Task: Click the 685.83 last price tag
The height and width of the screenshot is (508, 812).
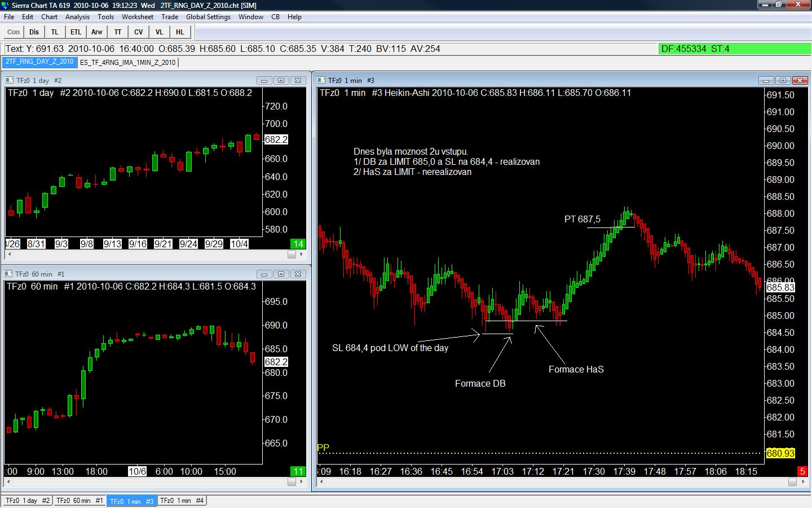Action: point(780,287)
